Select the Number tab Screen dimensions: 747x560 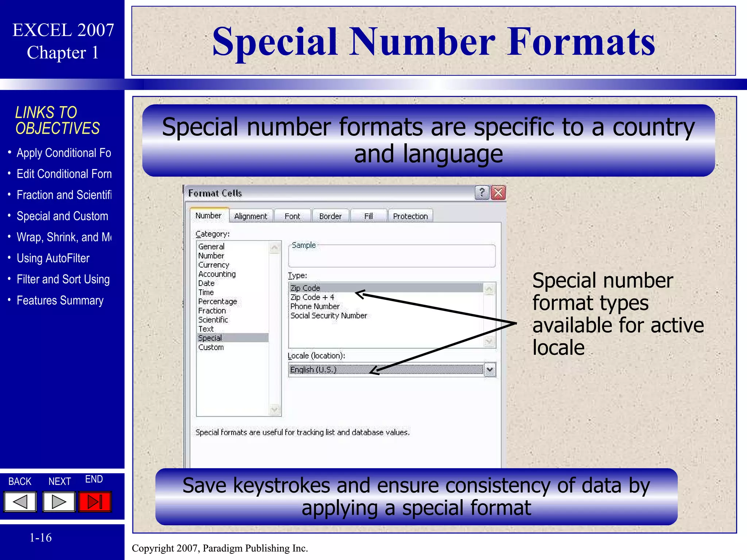click(x=209, y=215)
